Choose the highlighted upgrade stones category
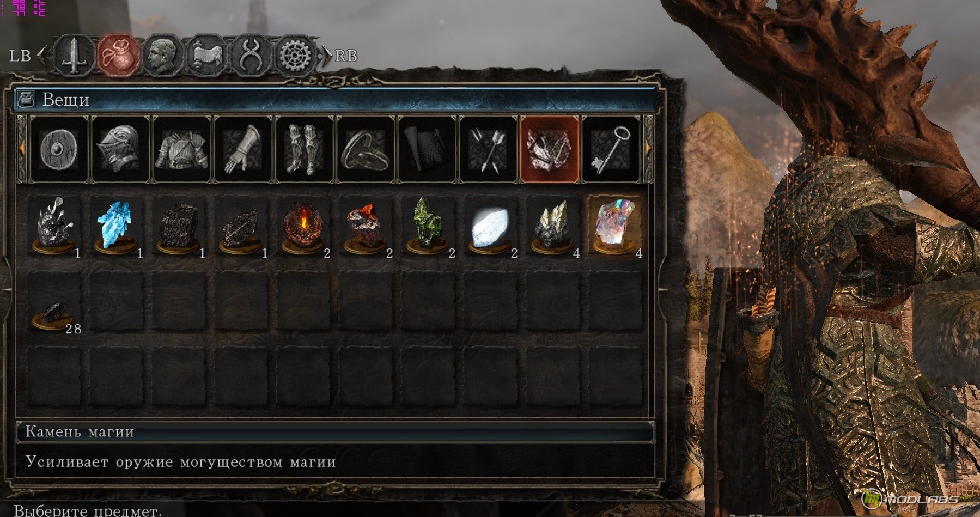 point(549,149)
